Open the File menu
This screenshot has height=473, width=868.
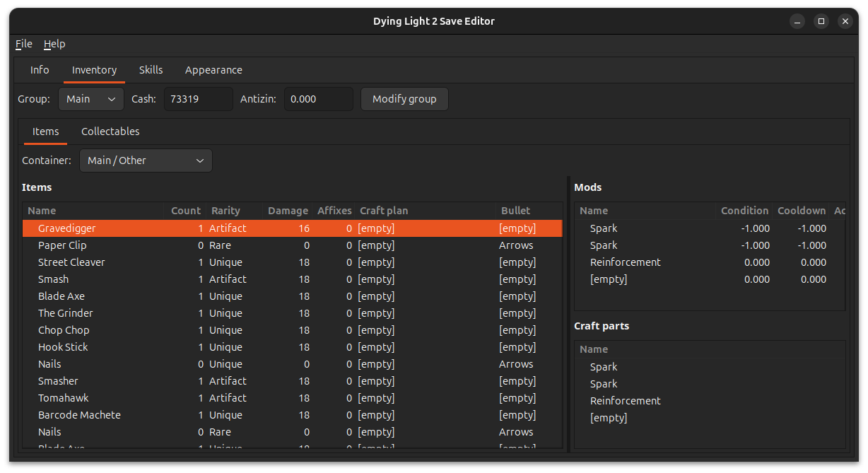pos(24,44)
